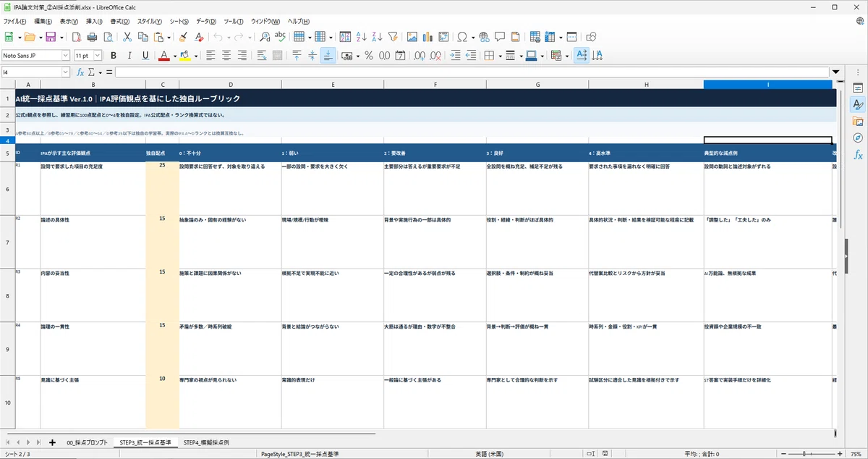The width and height of the screenshot is (868, 459).
Task: Sort column in ascending order
Action: coord(361,37)
